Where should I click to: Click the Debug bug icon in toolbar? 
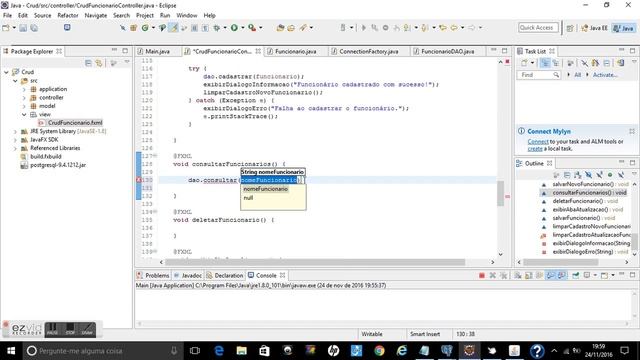click(216, 28)
